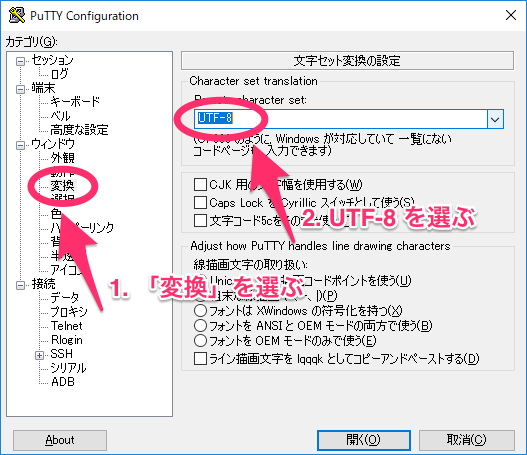The width and height of the screenshot is (527, 455).
Task: Select the ウィンドウ category
Action: (53, 144)
